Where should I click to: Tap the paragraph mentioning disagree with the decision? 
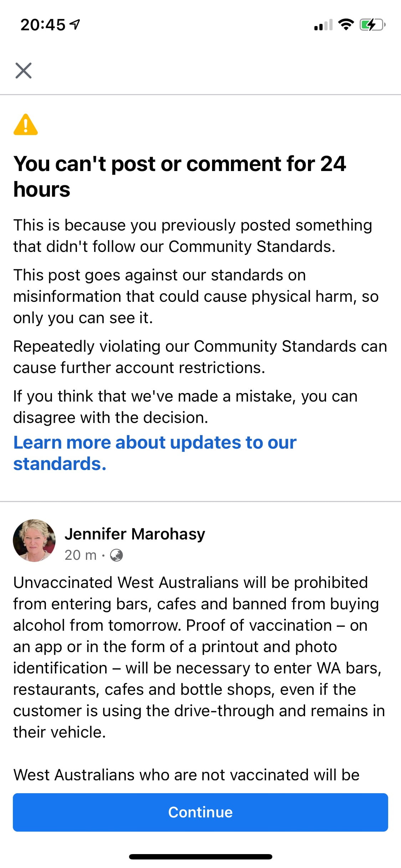pos(185,407)
